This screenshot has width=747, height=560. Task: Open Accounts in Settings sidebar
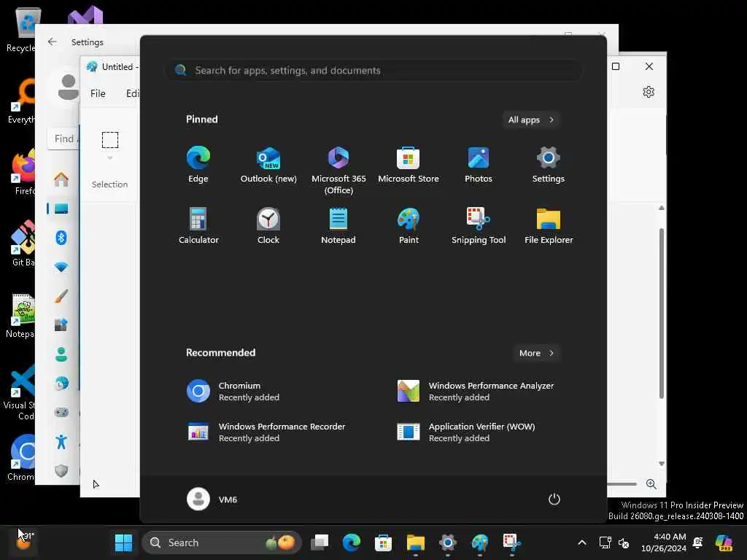pyautogui.click(x=61, y=354)
